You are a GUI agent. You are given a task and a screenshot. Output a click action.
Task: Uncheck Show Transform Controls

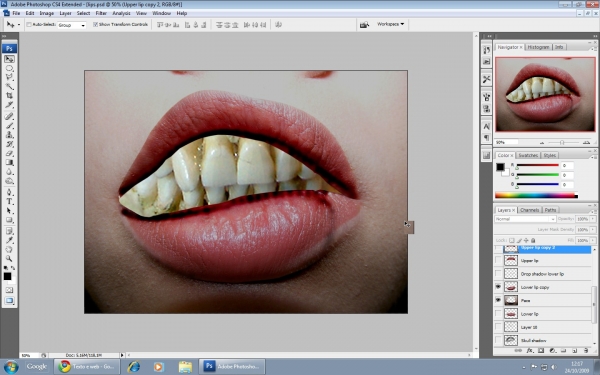point(96,24)
